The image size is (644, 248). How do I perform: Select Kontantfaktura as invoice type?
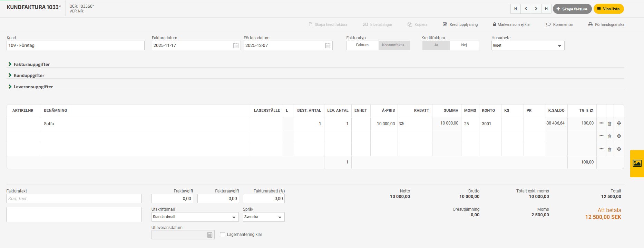(394, 45)
